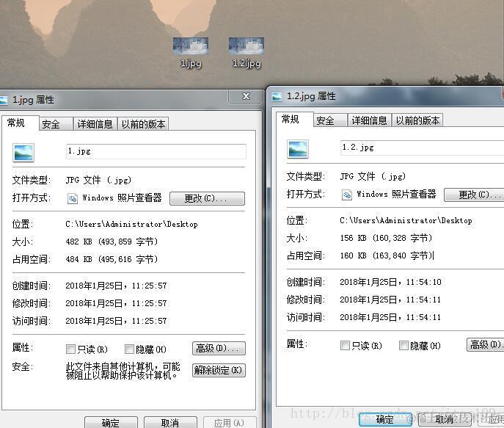The image size is (504, 428).
Task: Click 取消 in 1.2.jpg properties
Action: (x=445, y=420)
